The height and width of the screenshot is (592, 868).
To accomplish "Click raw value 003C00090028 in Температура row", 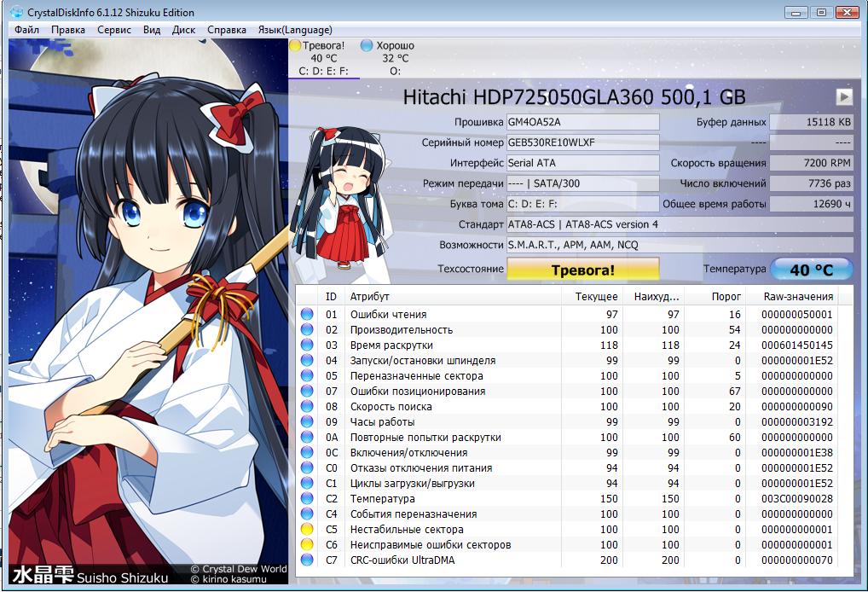I will [796, 499].
